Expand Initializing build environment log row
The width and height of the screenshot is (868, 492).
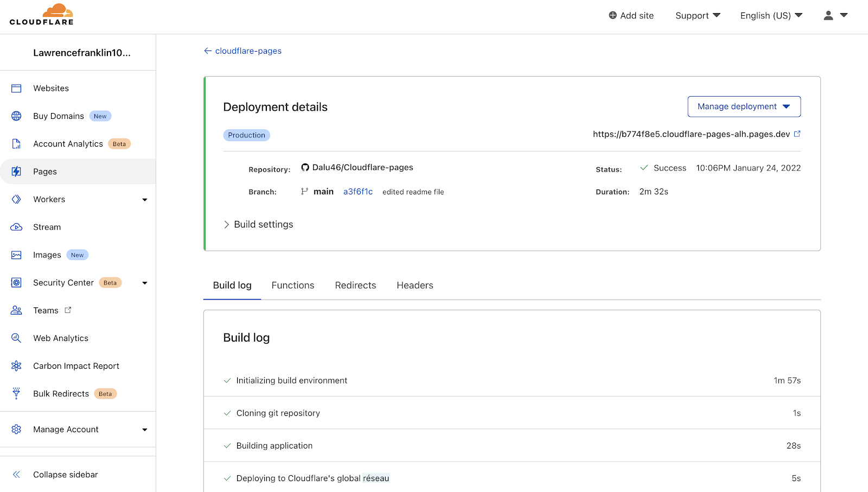[512, 381]
